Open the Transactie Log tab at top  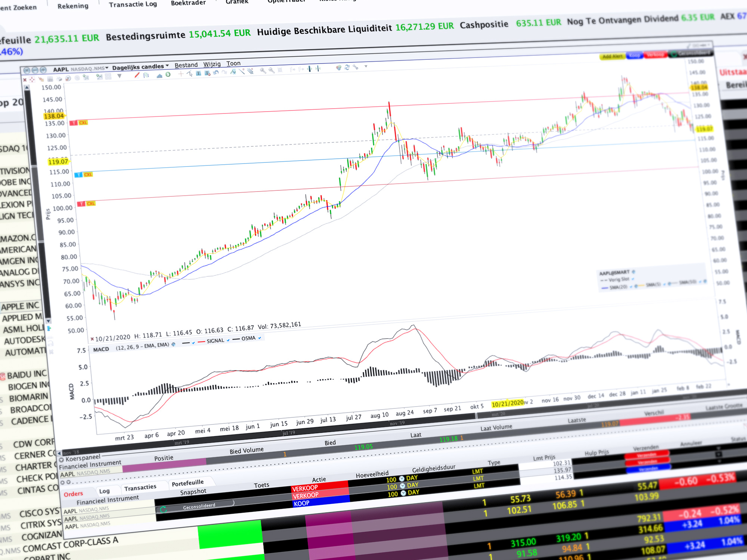[133, 4]
